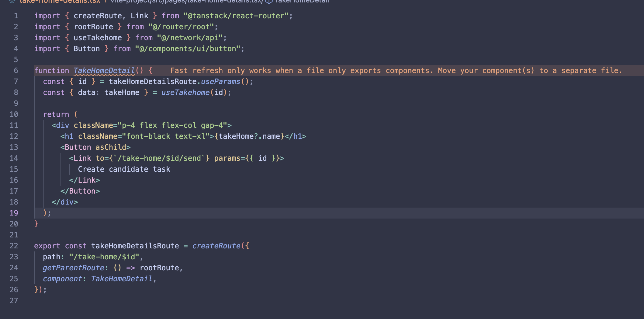Screen dimensions: 644x319
Task: Click the {takeHome?.name} expression
Action: (249, 136)
